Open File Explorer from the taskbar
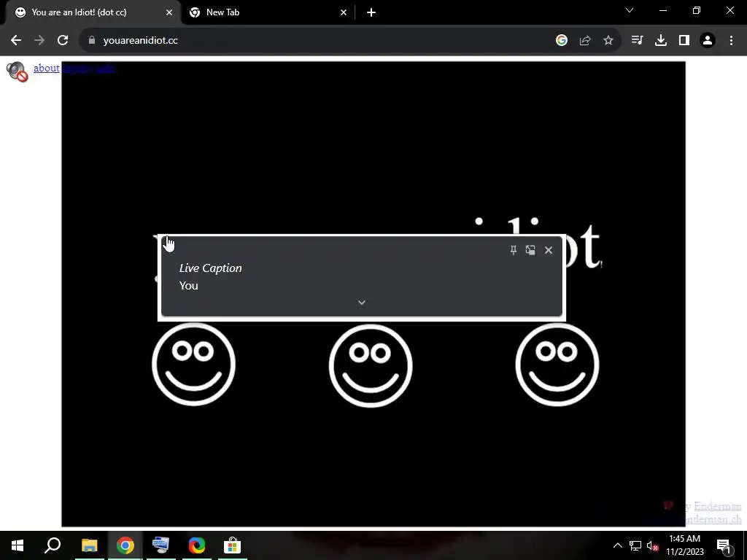 89,545
